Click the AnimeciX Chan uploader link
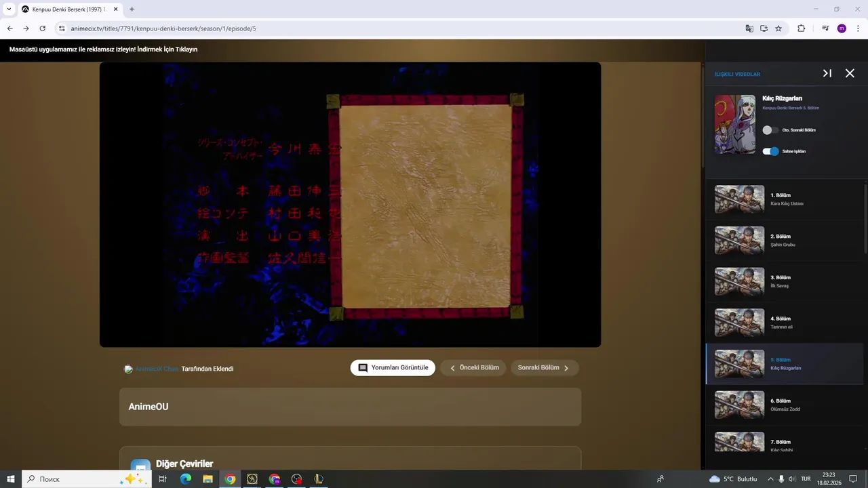This screenshot has width=868, height=488. tap(157, 369)
